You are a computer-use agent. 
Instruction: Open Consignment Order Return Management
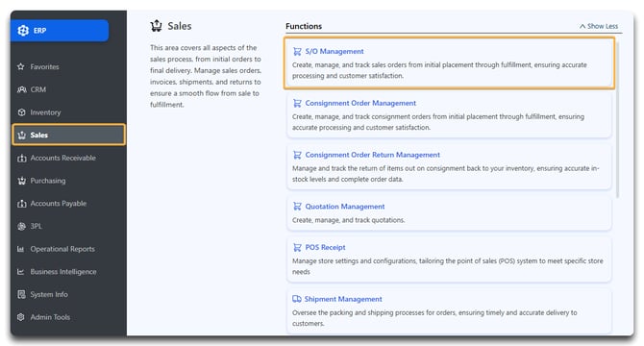point(372,155)
